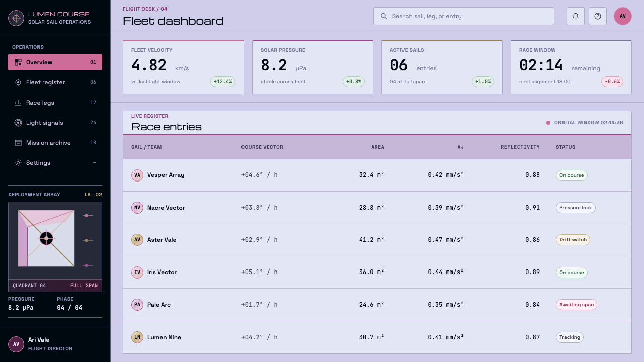Click the VA avatar for Vesper Array
644x362 pixels.
coord(137,175)
